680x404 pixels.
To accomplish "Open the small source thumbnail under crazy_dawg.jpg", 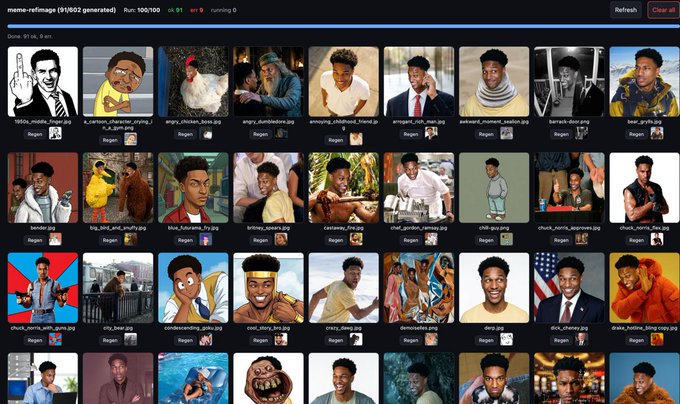I will tap(356, 339).
